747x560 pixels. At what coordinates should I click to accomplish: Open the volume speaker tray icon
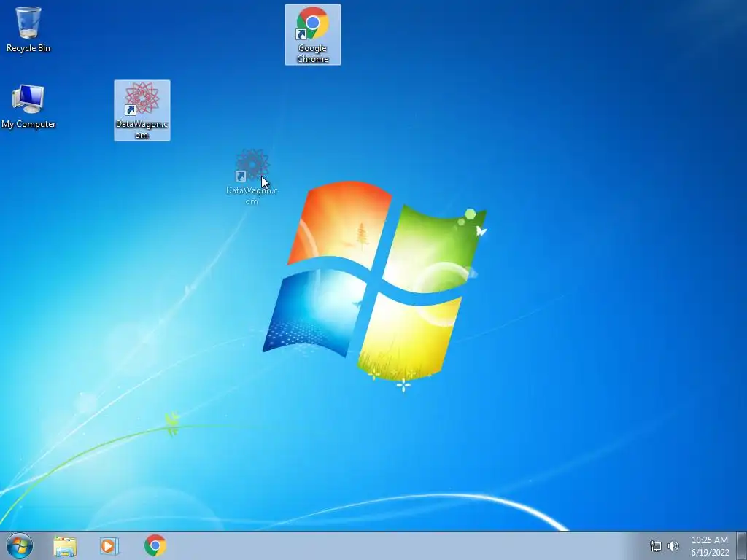[x=673, y=546]
